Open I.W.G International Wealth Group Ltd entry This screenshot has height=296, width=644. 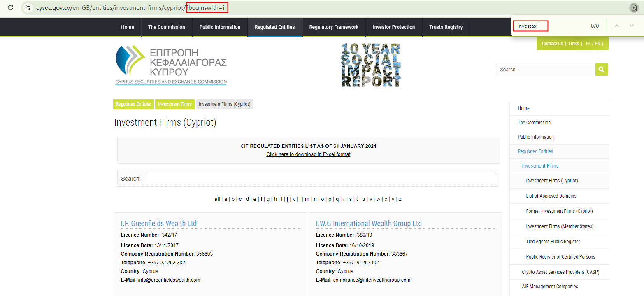point(369,224)
